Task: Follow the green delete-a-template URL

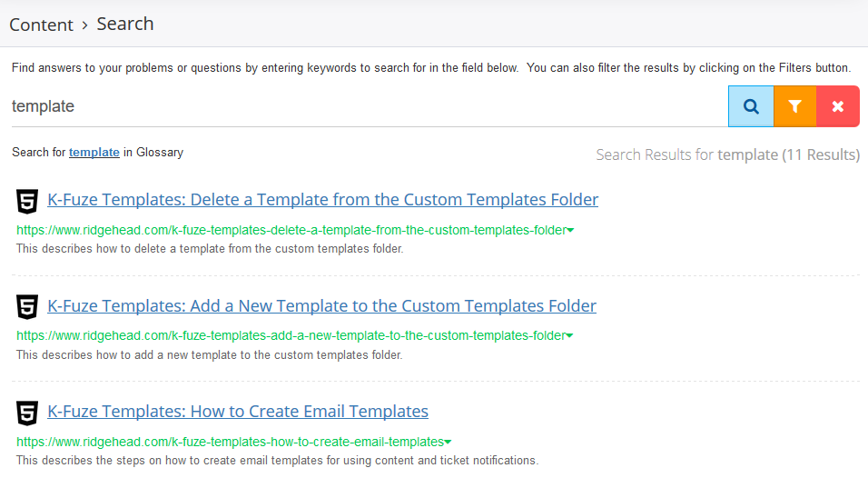Action: pyautogui.click(x=291, y=231)
